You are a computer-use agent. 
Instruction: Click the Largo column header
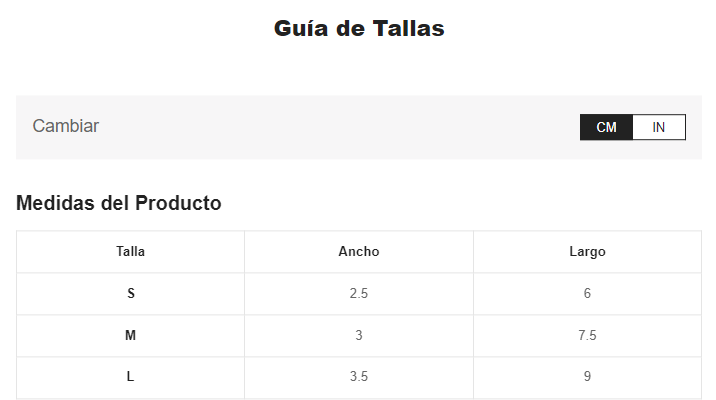(x=587, y=252)
